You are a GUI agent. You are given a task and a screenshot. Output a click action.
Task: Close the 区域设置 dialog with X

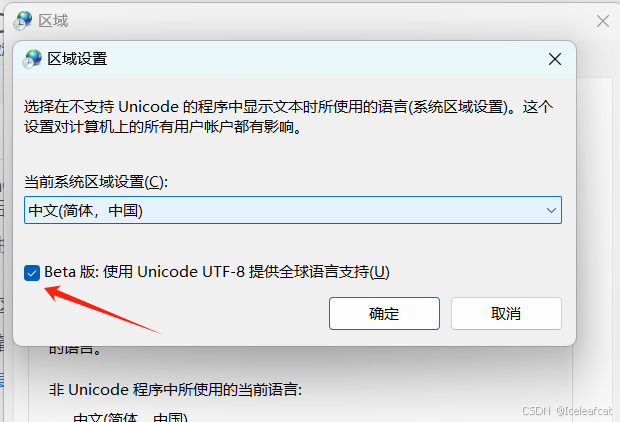(555, 59)
